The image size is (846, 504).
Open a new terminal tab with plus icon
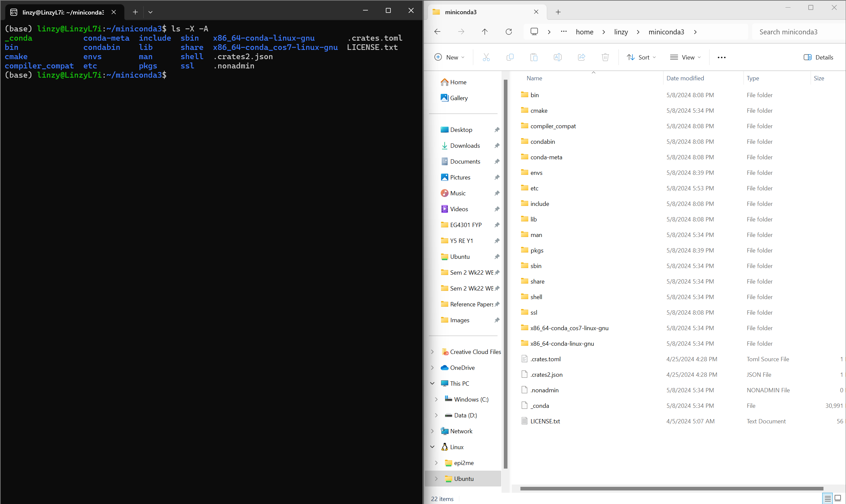[x=135, y=12]
